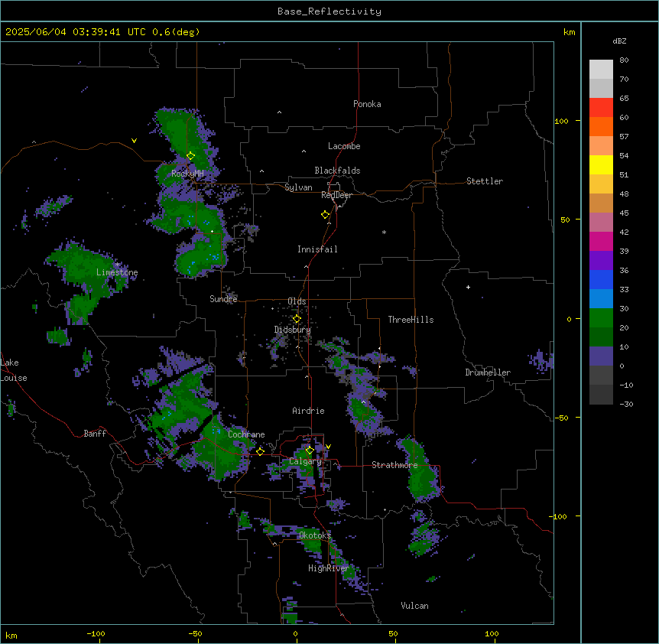This screenshot has height=644, width=659.
Task: Click the 80 dBZ white legend swatch
Action: coord(601,70)
